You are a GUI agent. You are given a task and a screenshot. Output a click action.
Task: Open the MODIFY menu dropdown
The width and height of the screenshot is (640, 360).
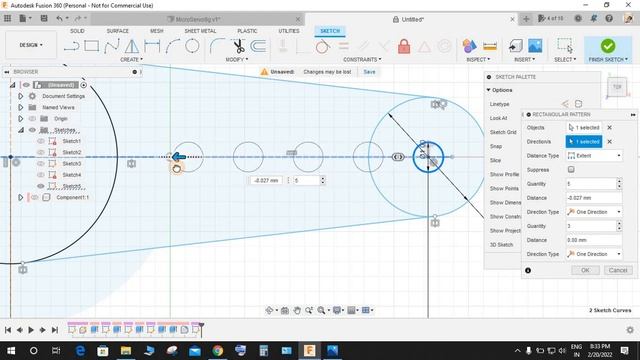click(237, 60)
